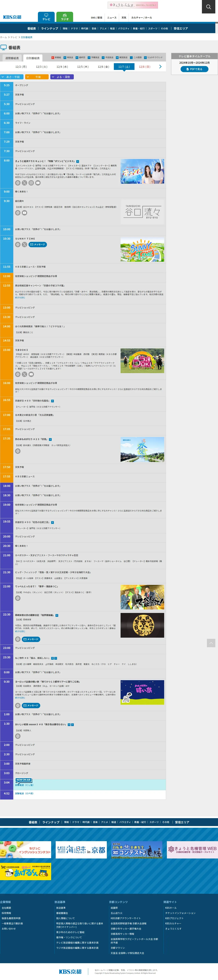Jump to あさ・午前 section
The width and height of the screenshot is (218, 980).
(12, 77)
